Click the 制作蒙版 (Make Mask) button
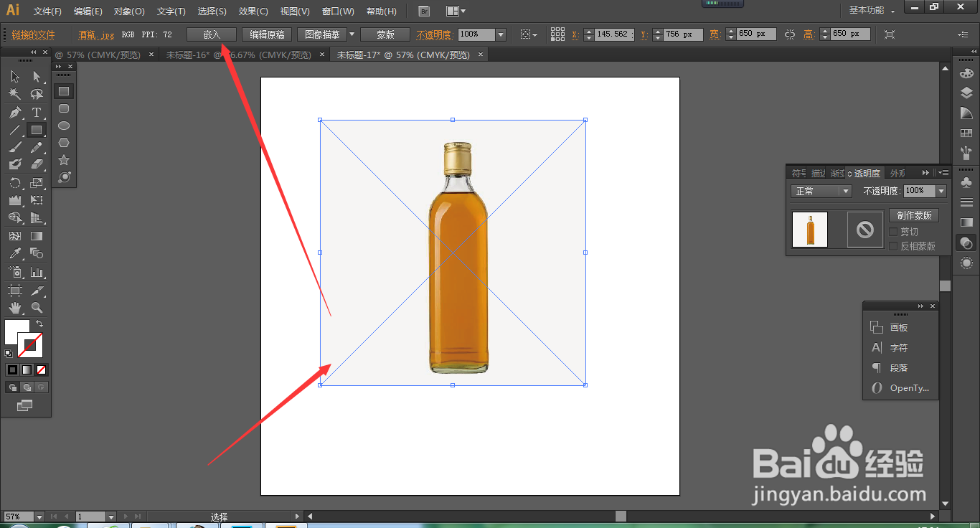This screenshot has height=528, width=980. 914,215
